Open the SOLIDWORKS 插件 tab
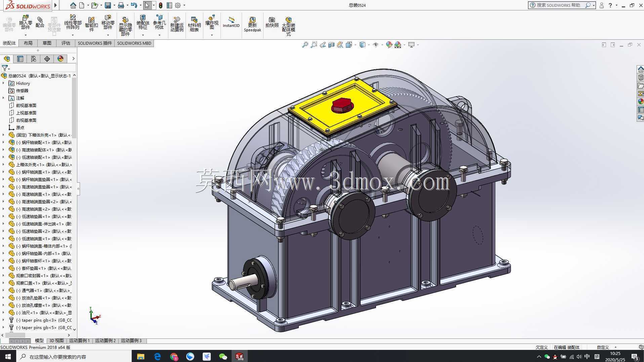 click(x=95, y=43)
